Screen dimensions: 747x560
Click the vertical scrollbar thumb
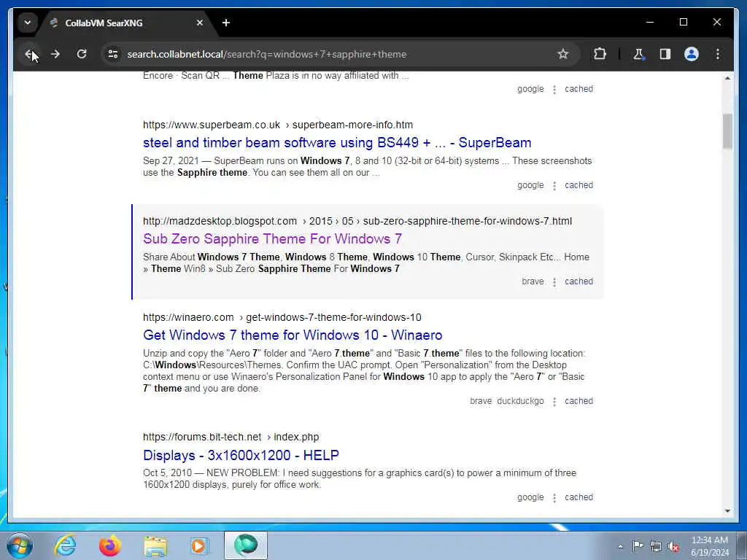pos(727,131)
